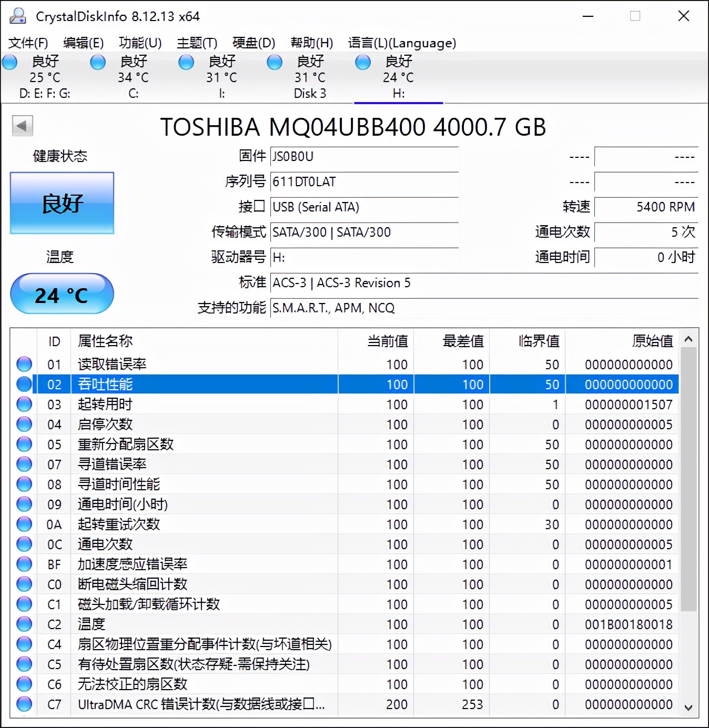
Task: Open the 硬盘(D) menu
Action: coord(254,43)
